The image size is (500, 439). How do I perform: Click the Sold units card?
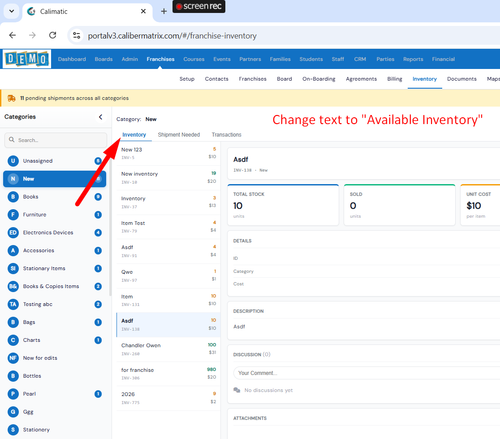(399, 205)
